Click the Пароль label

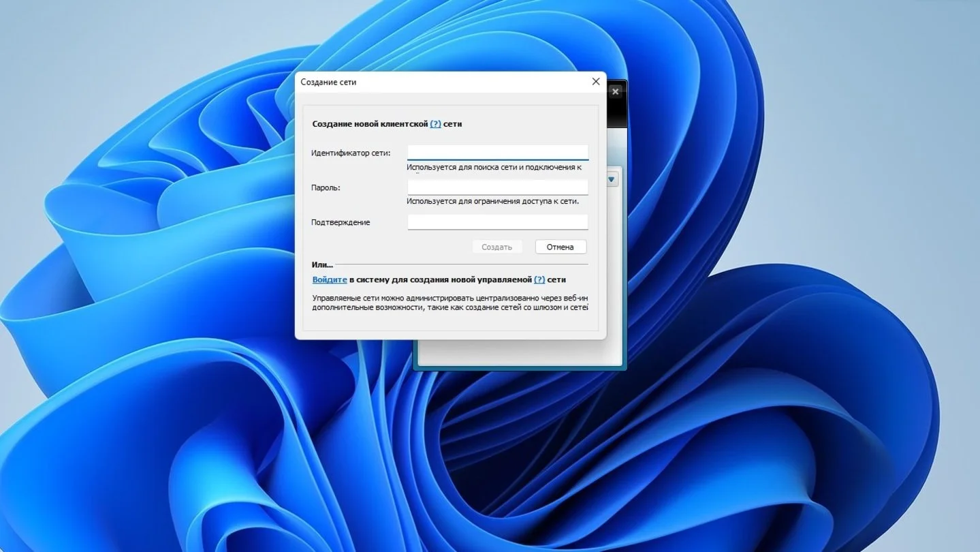click(x=326, y=187)
